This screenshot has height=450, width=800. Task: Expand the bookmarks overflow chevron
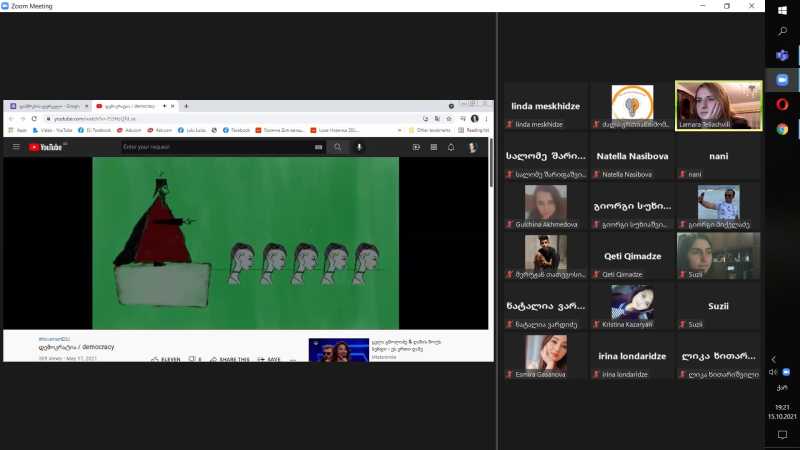(x=399, y=130)
